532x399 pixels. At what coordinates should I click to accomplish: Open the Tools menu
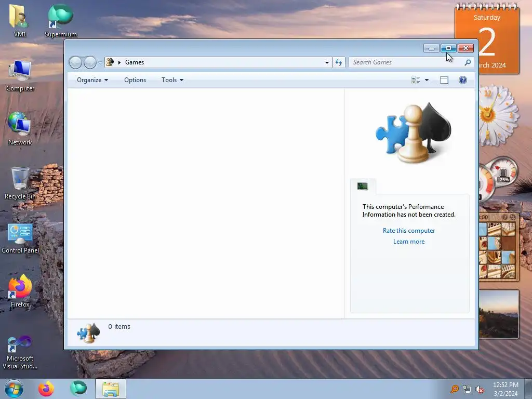pos(172,80)
